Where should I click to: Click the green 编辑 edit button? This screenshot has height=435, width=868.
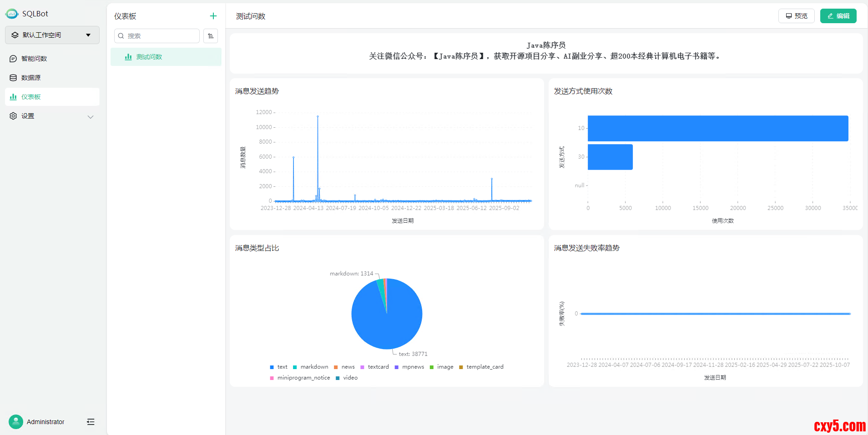(838, 16)
